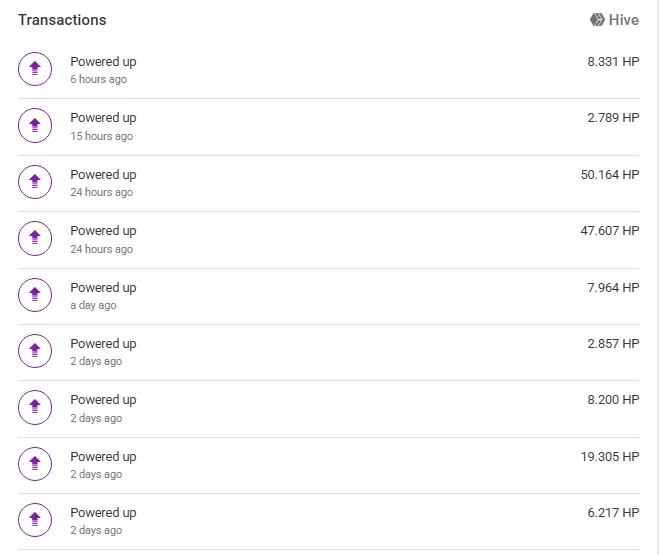Click the Hive logo icon

click(x=597, y=20)
